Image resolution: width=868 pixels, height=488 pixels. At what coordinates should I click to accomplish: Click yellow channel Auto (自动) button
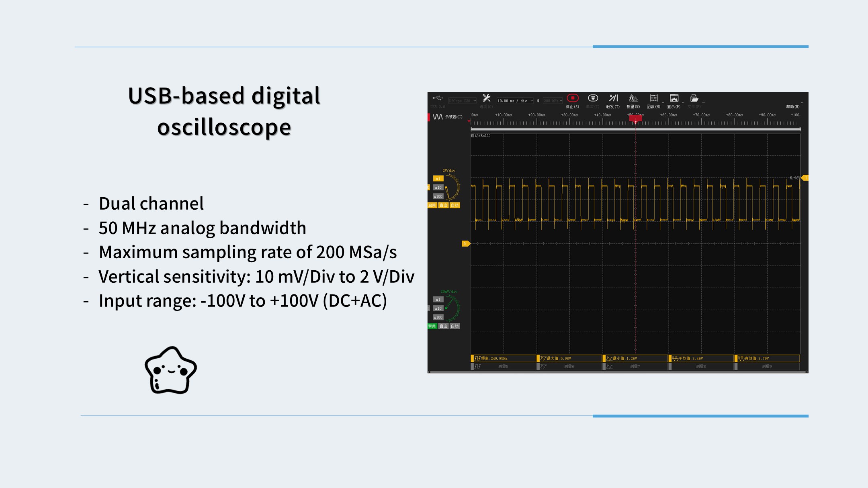click(454, 205)
